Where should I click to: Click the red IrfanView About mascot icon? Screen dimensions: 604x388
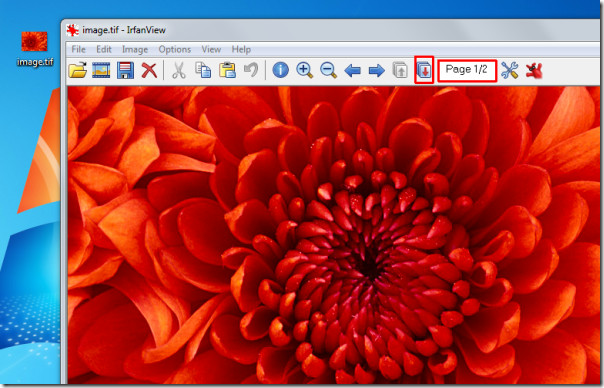click(534, 71)
